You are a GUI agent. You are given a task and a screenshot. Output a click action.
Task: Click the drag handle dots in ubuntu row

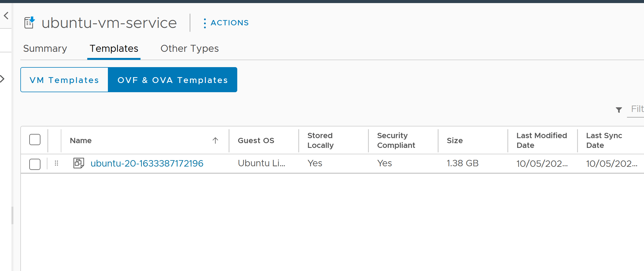click(x=56, y=163)
